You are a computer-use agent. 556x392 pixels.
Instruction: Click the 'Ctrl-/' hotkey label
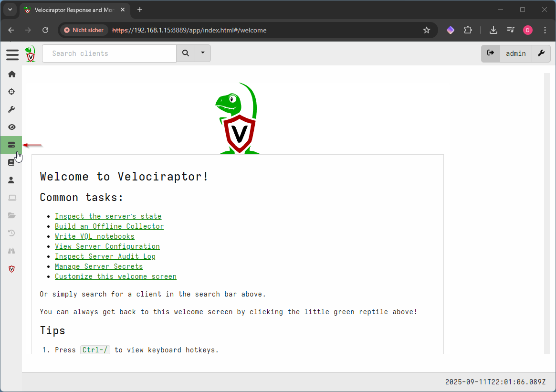click(x=95, y=350)
